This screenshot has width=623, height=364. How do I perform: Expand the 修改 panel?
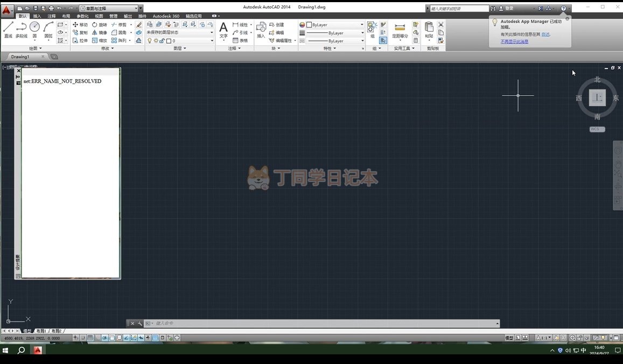coord(107,48)
